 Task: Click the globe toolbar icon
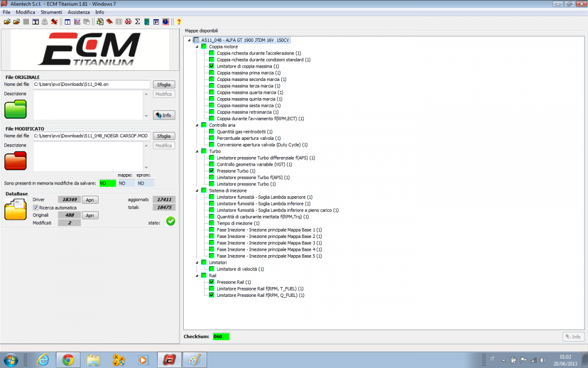[166, 22]
